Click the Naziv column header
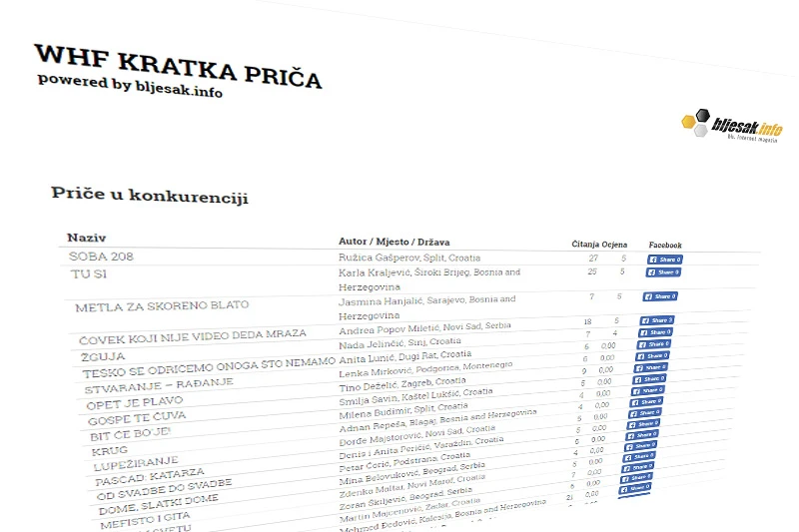Screen dimensions: 799x532 click(x=87, y=238)
